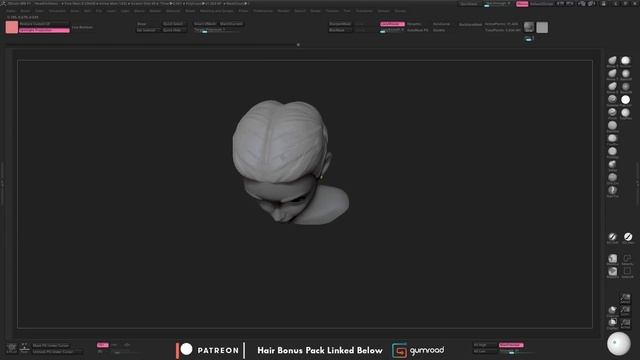The width and height of the screenshot is (640, 360).
Task: Select the bright white brush sphere icon
Action: (625, 100)
